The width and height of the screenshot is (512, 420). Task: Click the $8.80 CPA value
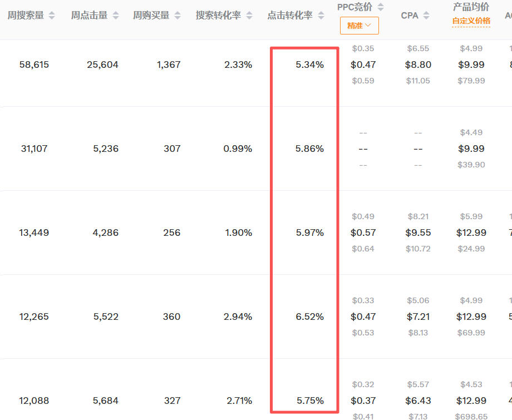coord(418,65)
